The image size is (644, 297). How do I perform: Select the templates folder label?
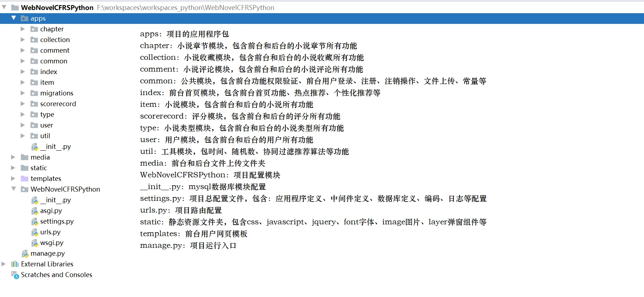pos(46,178)
